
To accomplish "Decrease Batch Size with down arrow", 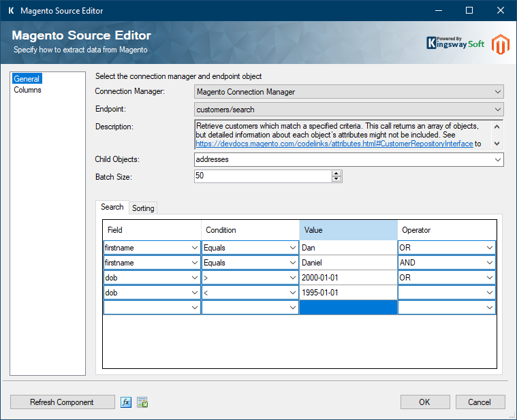I will point(336,179).
